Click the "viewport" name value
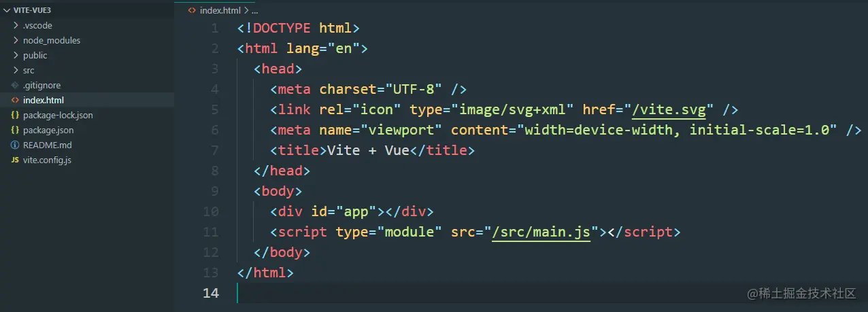Screen dimensions: 868x312 (402, 130)
